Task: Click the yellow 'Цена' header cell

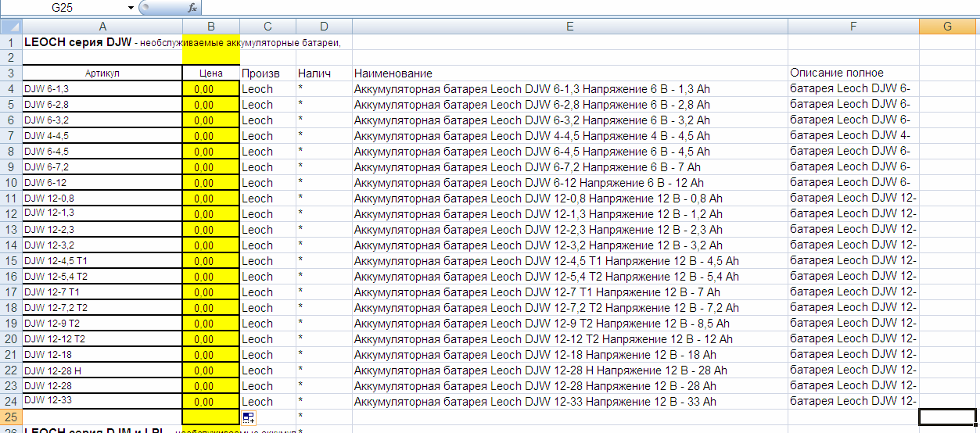Action: coord(211,73)
